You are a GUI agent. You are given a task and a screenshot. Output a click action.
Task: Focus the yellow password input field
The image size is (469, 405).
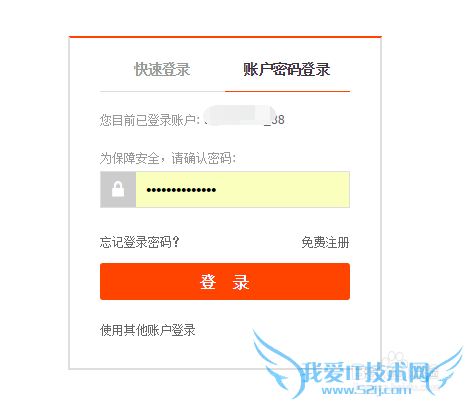pyautogui.click(x=243, y=189)
